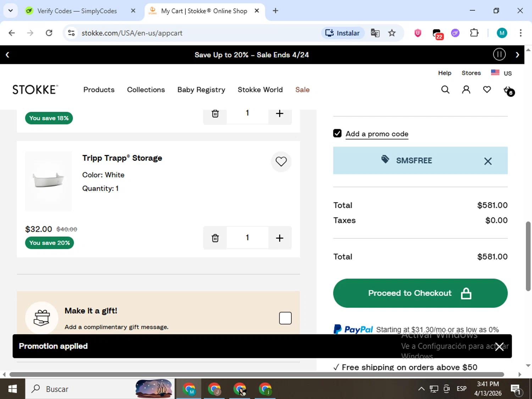Open the extension with 22 badge
This screenshot has height=399, width=532.
pos(438,34)
